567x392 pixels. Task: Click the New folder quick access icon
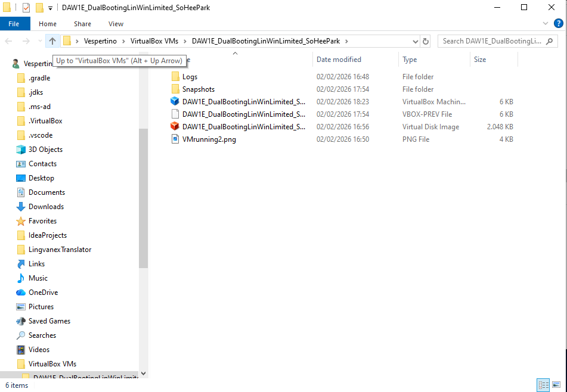point(39,8)
